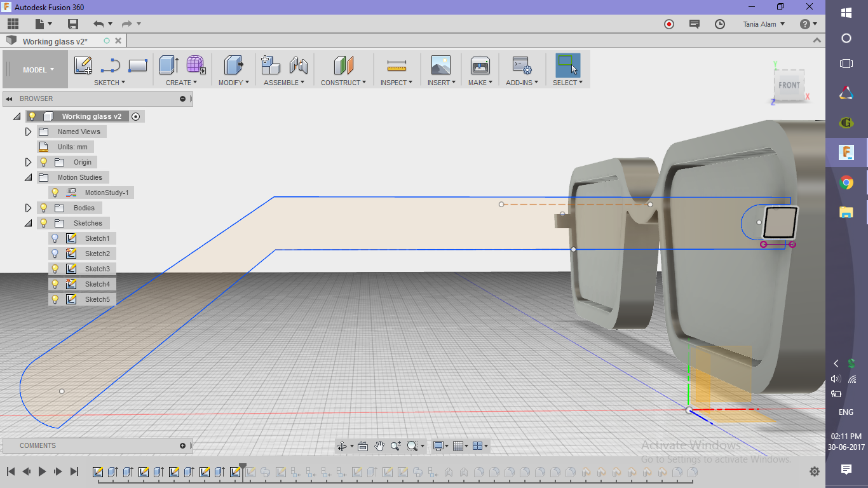Click the Look At icon
868x488 pixels.
tap(363, 446)
